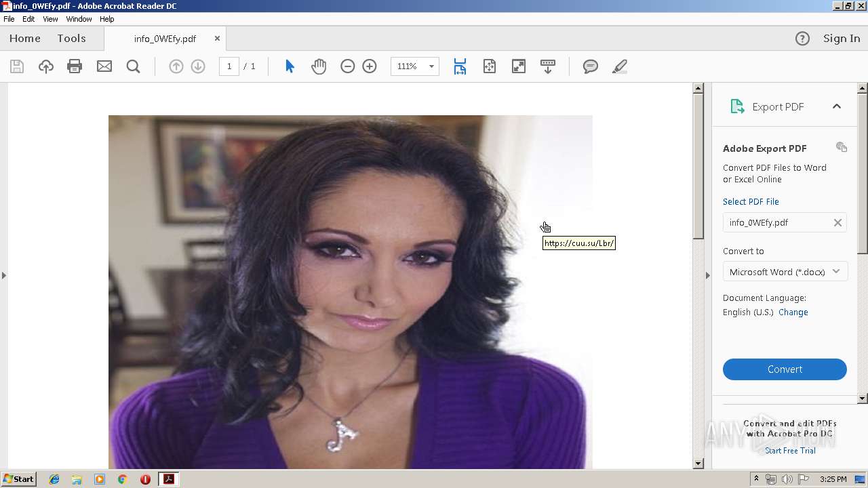The width and height of the screenshot is (868, 488).
Task: Click the blue Convert button
Action: 785,369
